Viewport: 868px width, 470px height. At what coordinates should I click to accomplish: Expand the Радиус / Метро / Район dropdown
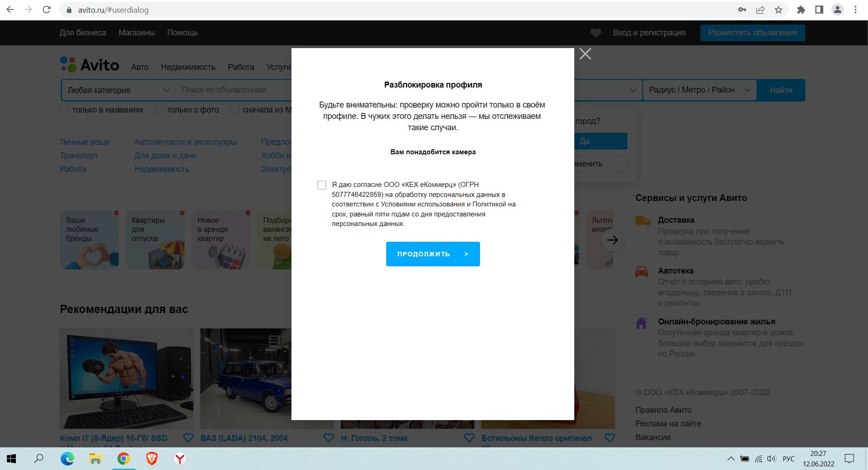[699, 90]
